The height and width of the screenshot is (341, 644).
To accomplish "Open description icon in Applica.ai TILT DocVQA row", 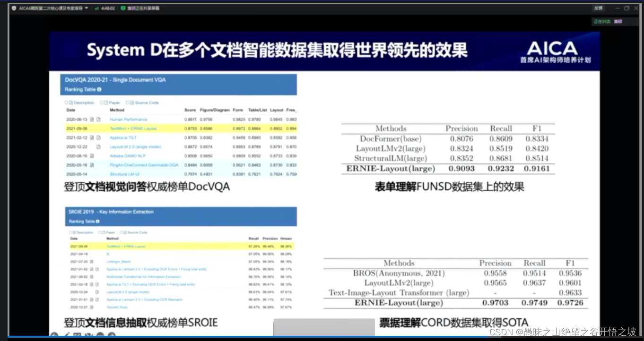I will click(92, 137).
